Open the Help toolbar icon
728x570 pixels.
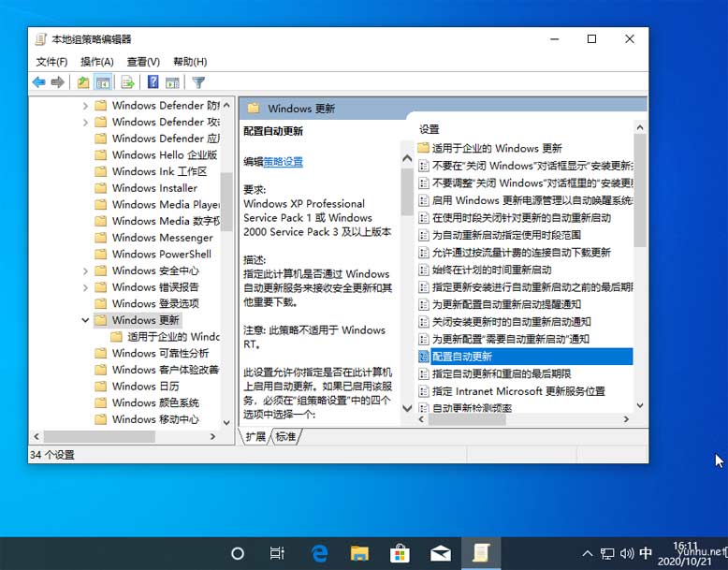tap(153, 82)
